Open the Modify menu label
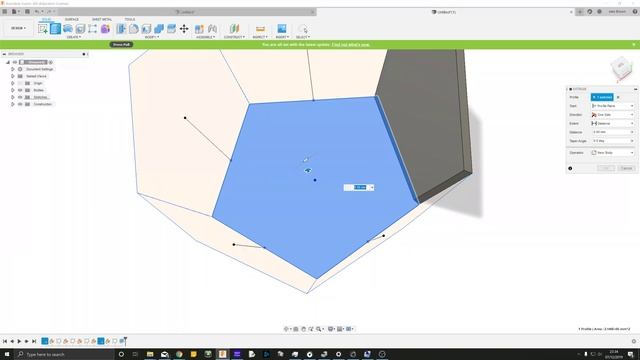This screenshot has height=360, width=640. coord(151,37)
